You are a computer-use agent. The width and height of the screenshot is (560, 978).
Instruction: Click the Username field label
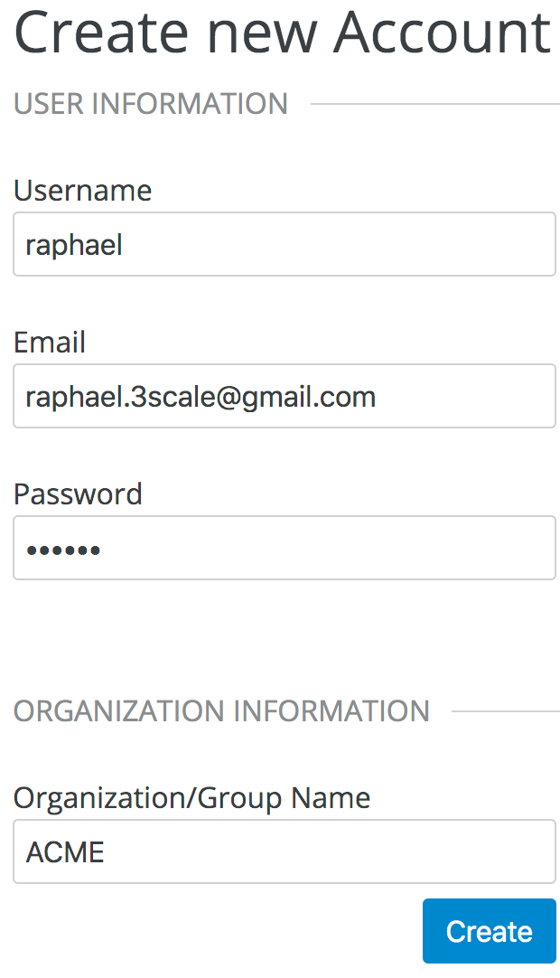point(83,191)
